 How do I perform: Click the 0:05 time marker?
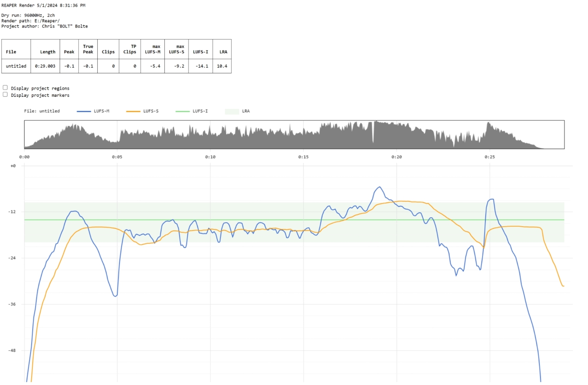click(x=117, y=157)
